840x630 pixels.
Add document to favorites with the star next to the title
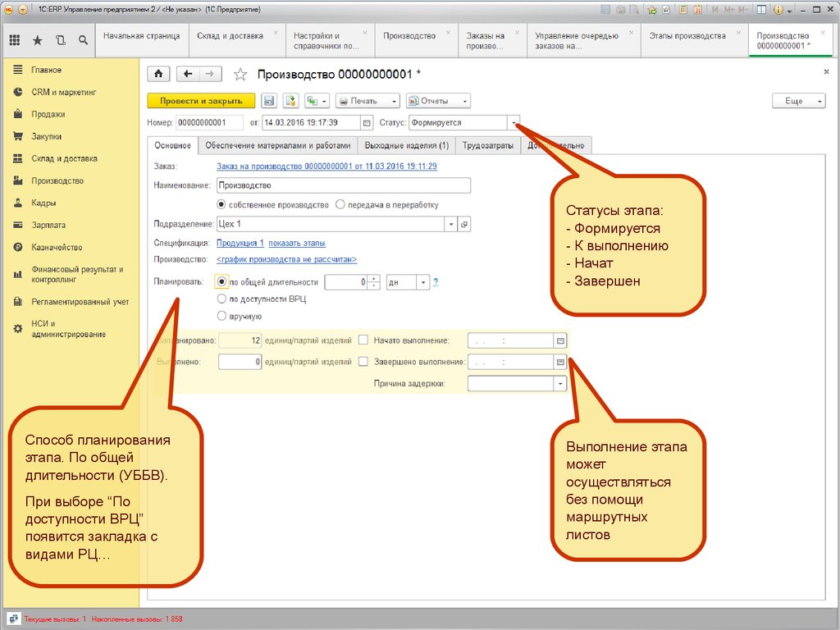240,75
